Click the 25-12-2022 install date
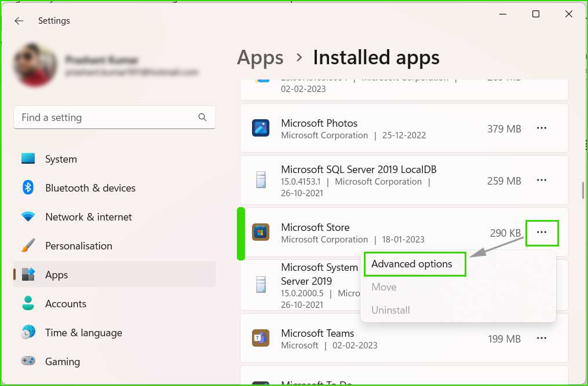Screen dimensions: 588x386 coord(404,135)
